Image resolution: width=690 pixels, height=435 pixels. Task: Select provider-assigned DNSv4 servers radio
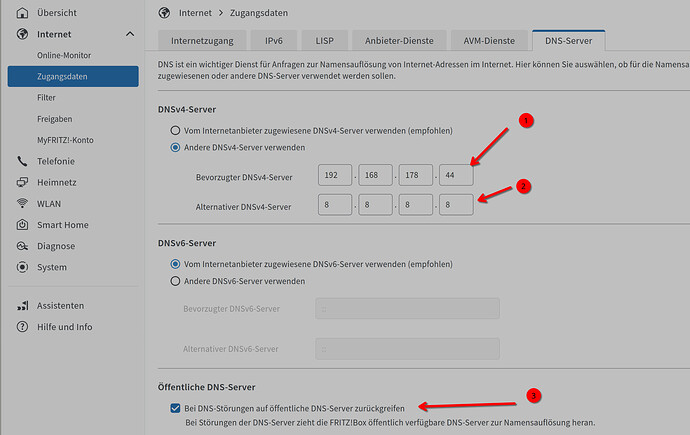click(175, 130)
